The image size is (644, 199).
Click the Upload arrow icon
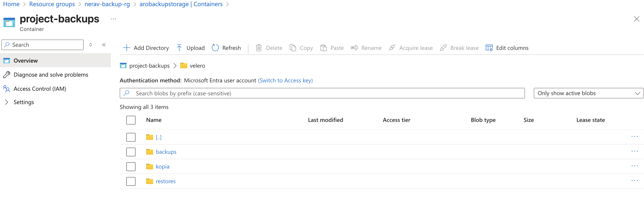(x=179, y=48)
